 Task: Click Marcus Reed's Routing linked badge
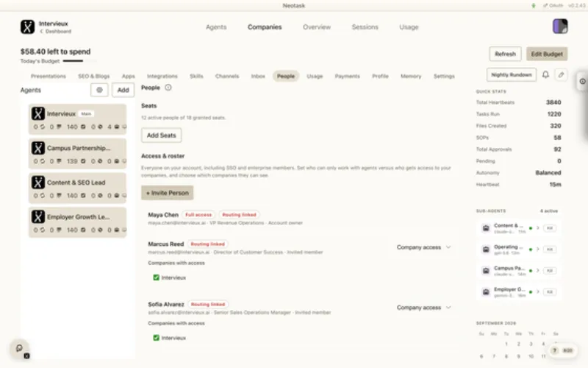click(207, 244)
